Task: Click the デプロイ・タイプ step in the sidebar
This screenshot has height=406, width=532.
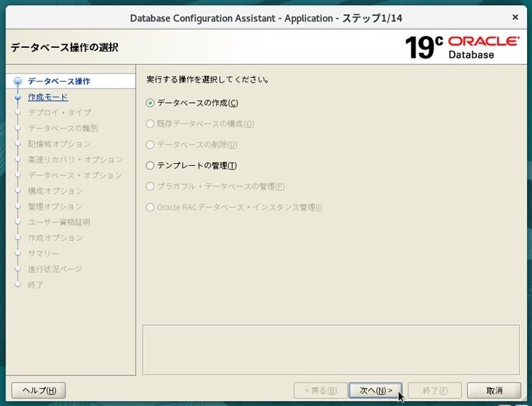Action: (59, 112)
